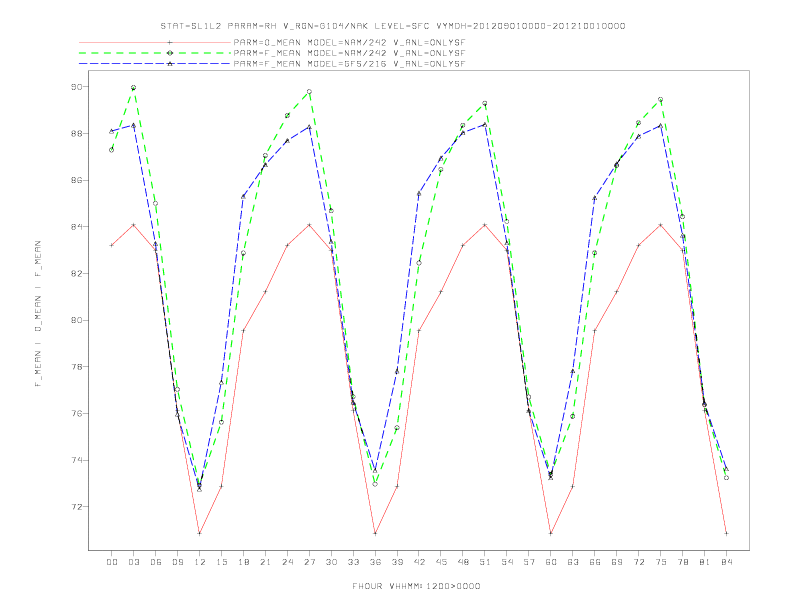
Task: Select the PARM=F_MEAN MODEL=GFS/216 legend label
Action: (x=349, y=64)
